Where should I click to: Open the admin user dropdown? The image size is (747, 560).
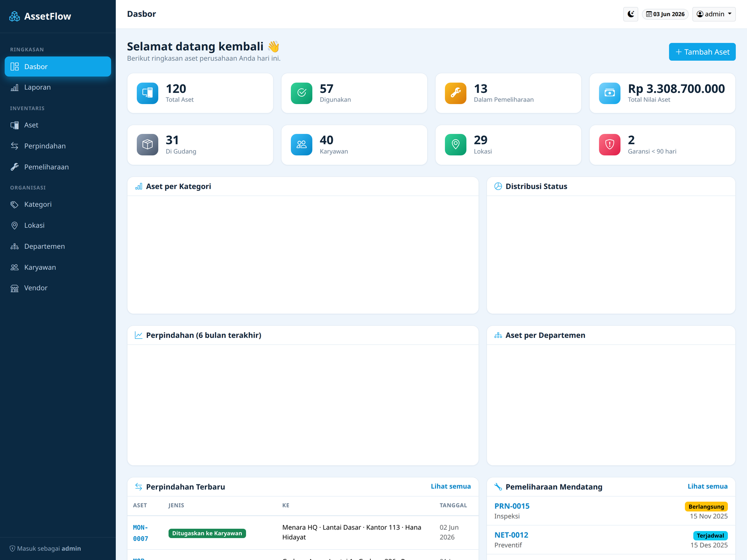point(714,14)
